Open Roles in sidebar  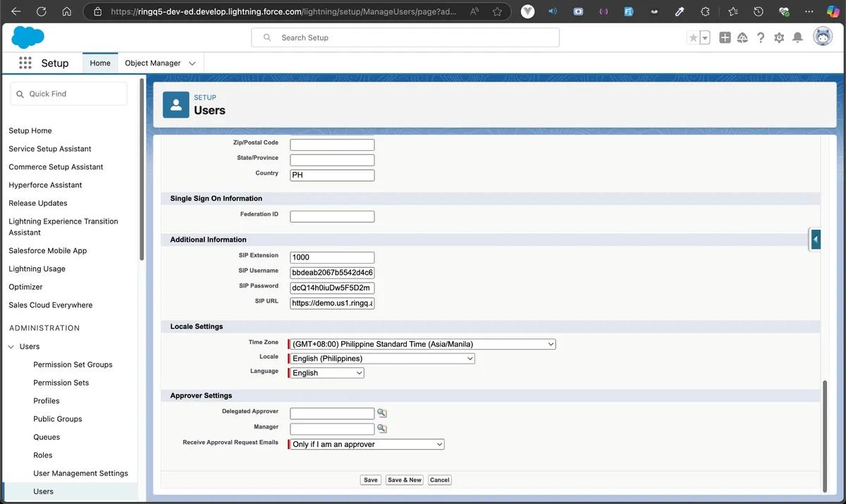tap(43, 455)
